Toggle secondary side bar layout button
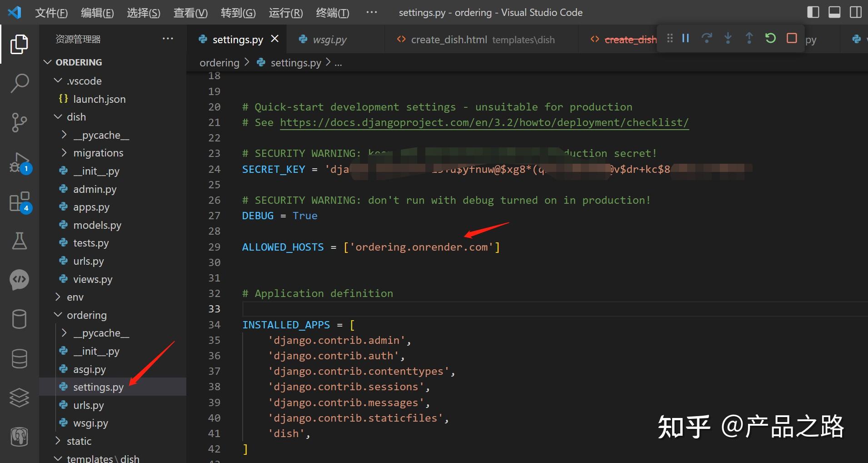Screen dimensions: 868x463 (855, 12)
